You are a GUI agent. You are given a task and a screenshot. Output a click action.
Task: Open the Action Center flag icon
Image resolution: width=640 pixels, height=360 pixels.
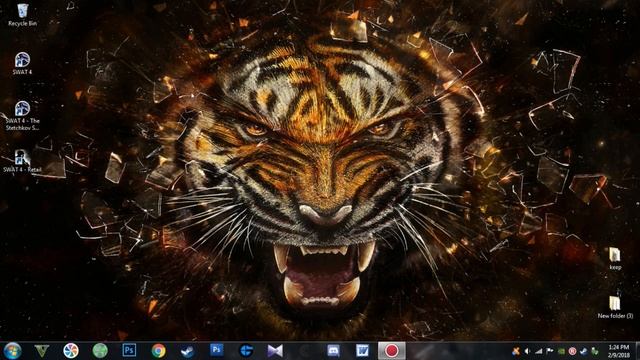[550, 351]
